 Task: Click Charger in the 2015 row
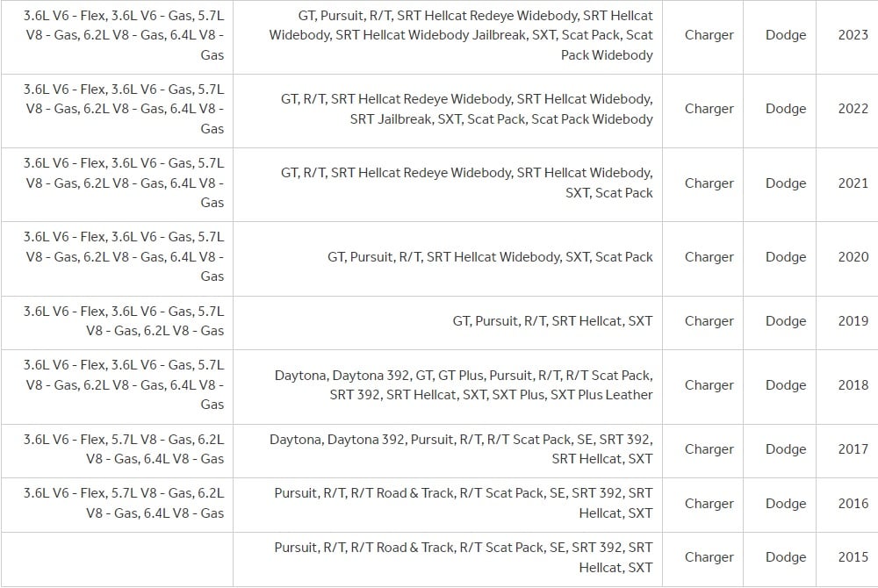click(709, 557)
